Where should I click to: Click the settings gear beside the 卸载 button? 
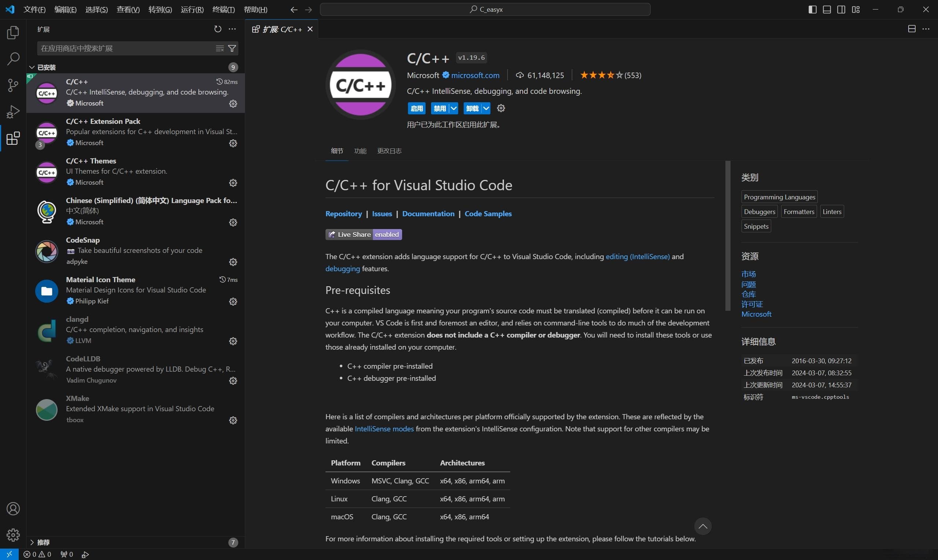(x=501, y=108)
